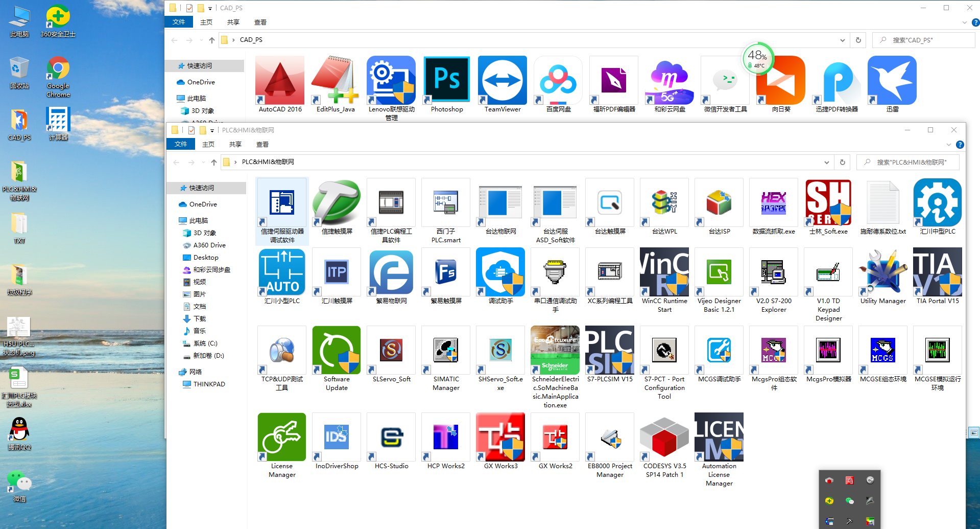This screenshot has height=529, width=980.
Task: Select the TIA Portal V15 icon
Action: (937, 272)
